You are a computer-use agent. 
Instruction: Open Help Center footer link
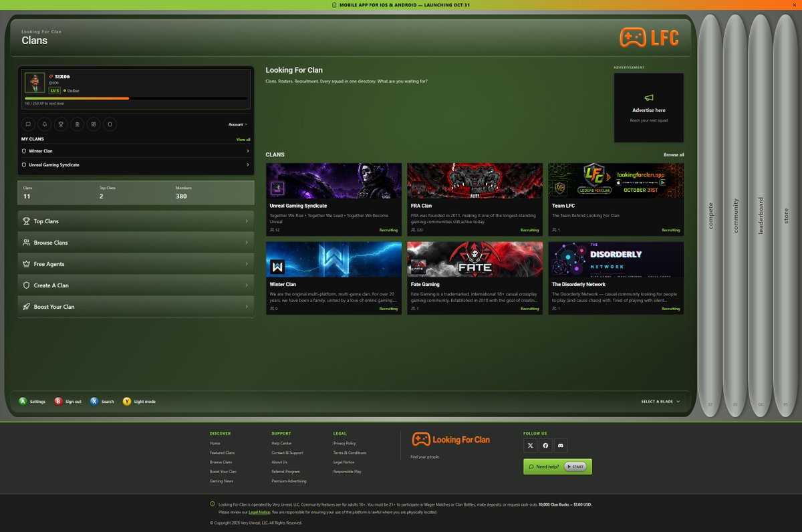281,443
